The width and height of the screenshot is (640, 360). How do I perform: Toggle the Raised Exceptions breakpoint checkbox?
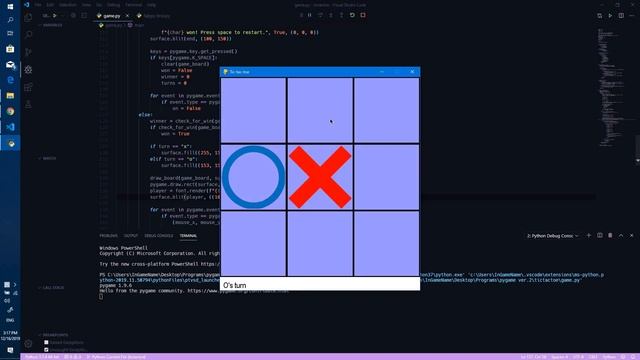46,342
